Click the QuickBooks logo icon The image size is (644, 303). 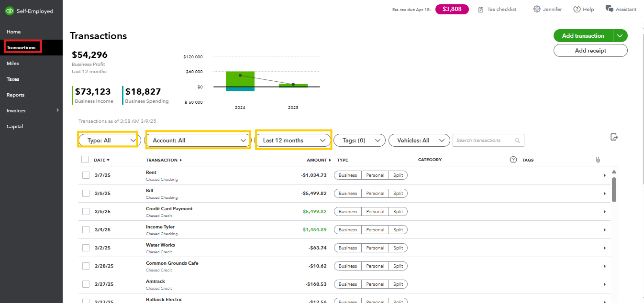[9, 11]
